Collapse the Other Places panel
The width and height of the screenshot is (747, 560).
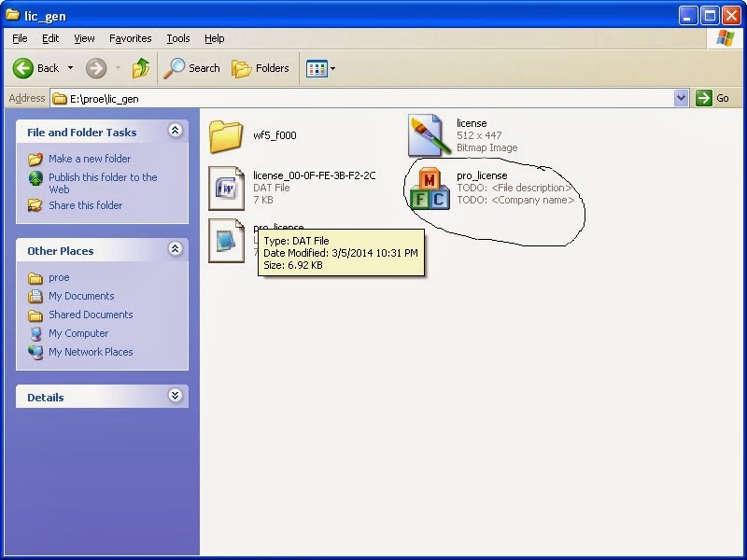pyautogui.click(x=175, y=248)
